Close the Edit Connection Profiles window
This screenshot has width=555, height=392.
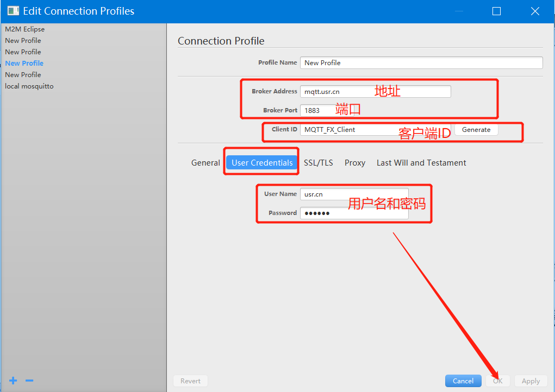[x=535, y=11]
